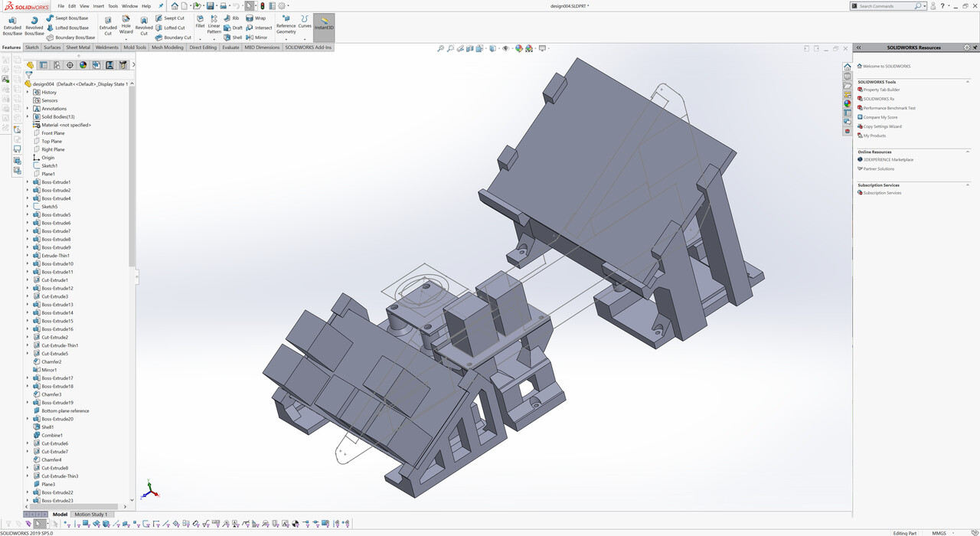Open the Appearances task pane tab
This screenshot has width=980, height=536.
[x=848, y=103]
